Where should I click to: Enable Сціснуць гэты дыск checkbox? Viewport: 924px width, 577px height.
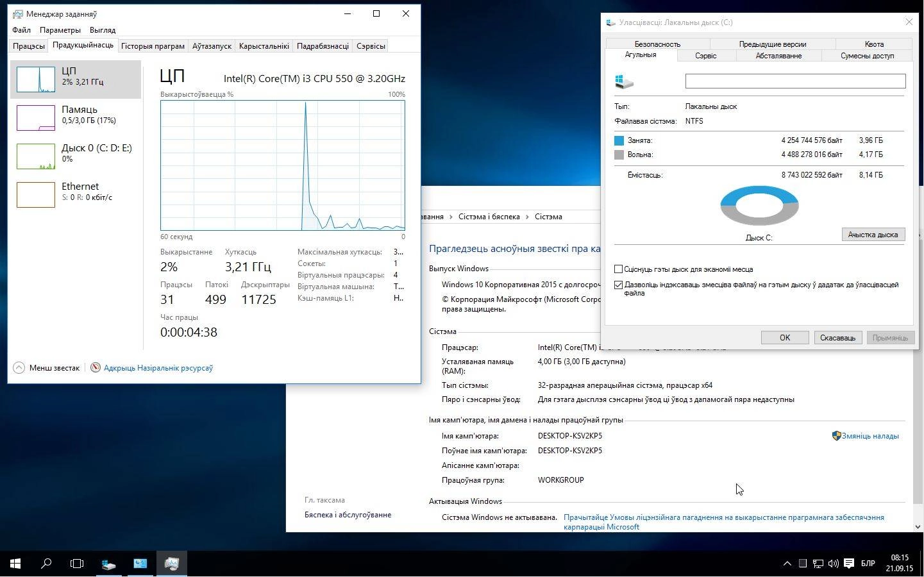coord(618,269)
